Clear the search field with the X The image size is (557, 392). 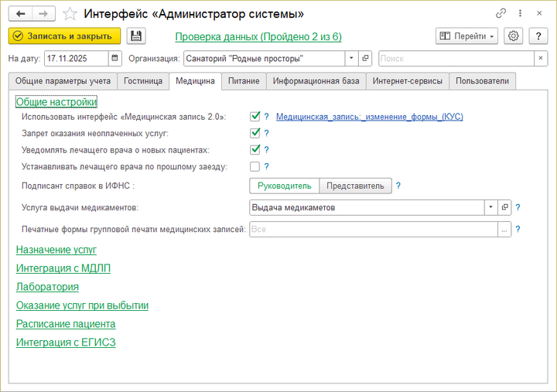[541, 58]
